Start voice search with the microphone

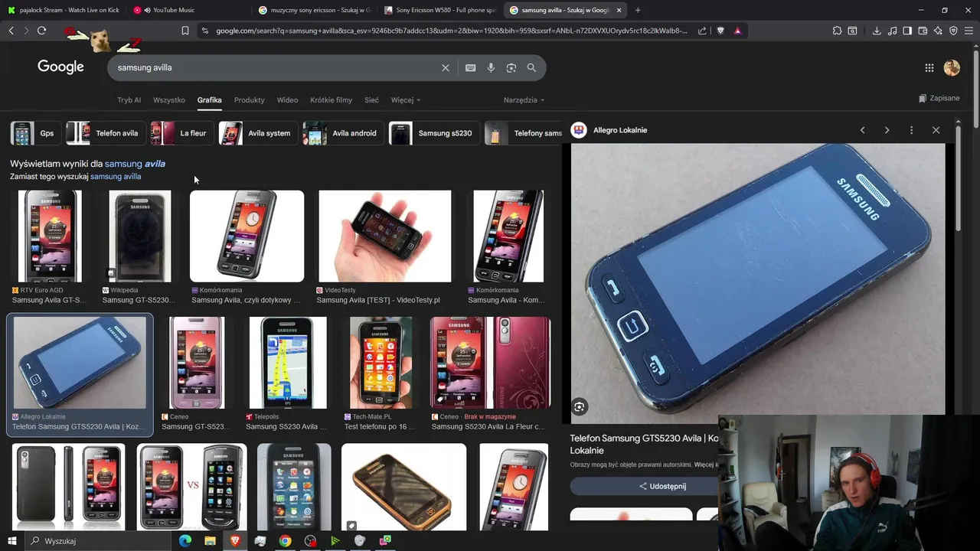point(491,67)
